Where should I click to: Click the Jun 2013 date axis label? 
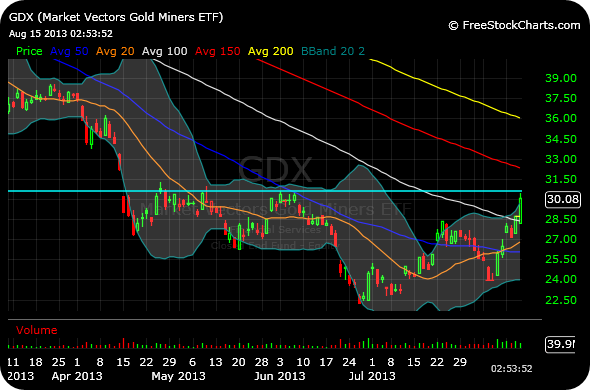(280, 376)
